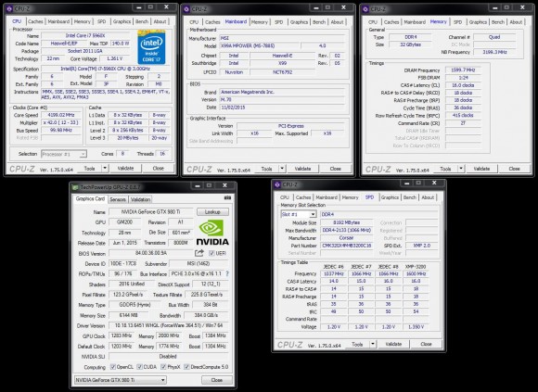
Task: Switch to Caches tab in the CPU tab window
Action: click(x=35, y=21)
